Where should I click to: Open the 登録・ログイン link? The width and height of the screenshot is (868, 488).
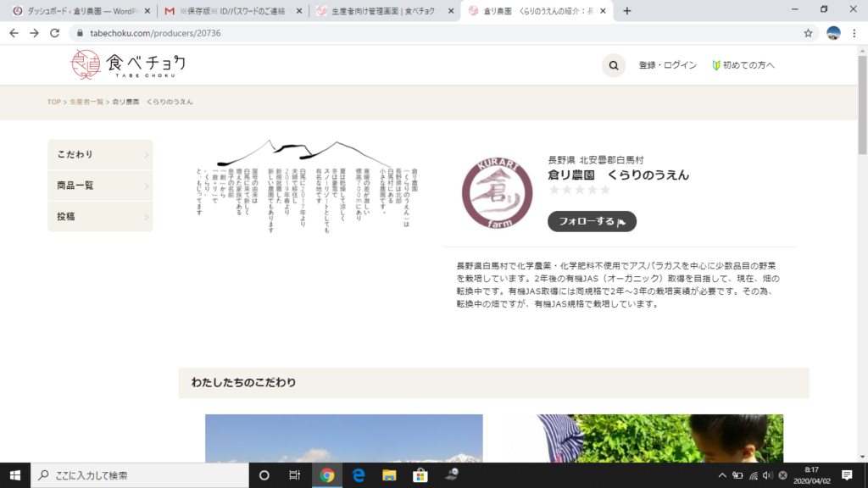[668, 65]
